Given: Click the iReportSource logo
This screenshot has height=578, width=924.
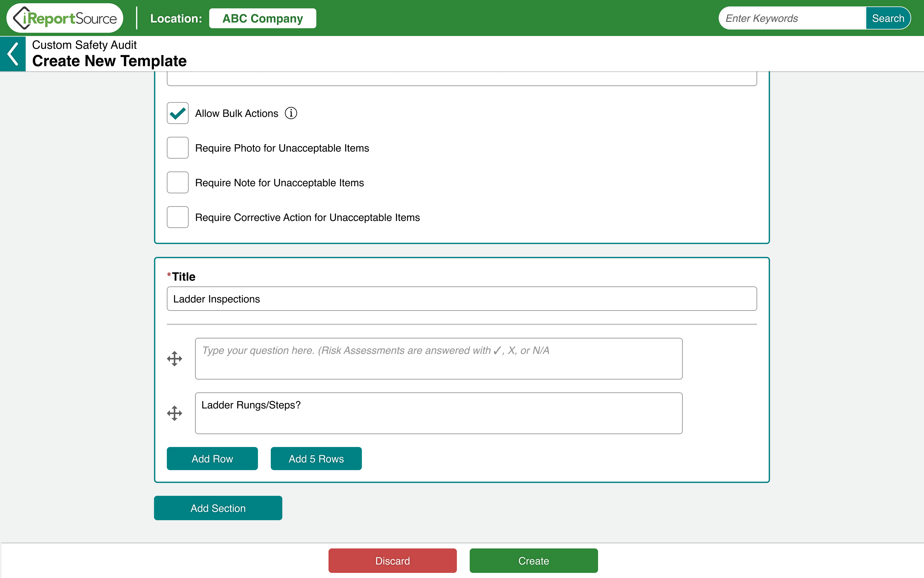Looking at the screenshot, I should point(65,18).
